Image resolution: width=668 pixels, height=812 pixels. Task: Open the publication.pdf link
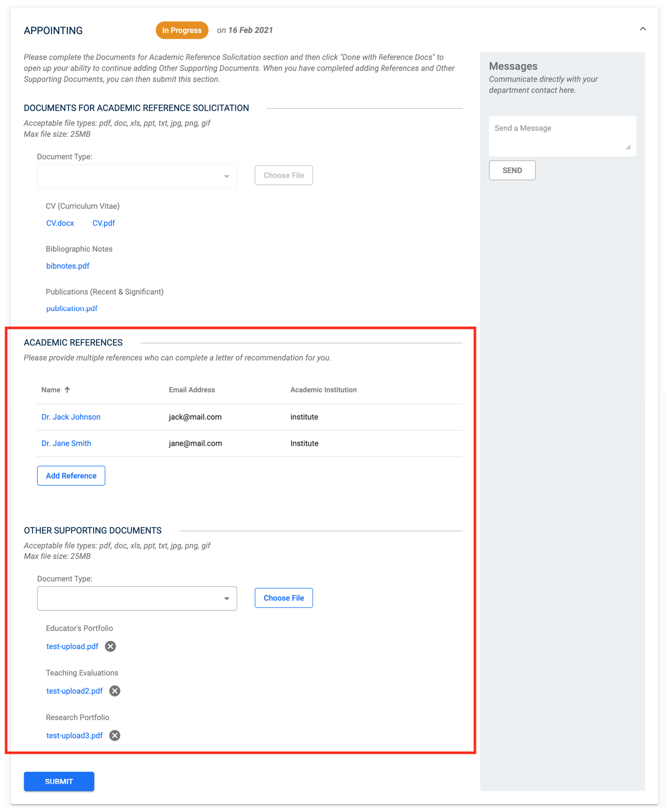(72, 308)
